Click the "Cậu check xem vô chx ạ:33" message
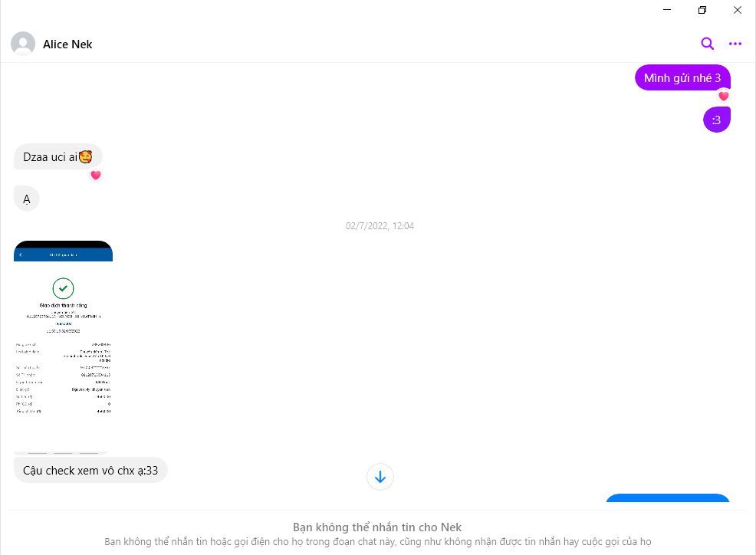756x555 pixels. click(90, 470)
